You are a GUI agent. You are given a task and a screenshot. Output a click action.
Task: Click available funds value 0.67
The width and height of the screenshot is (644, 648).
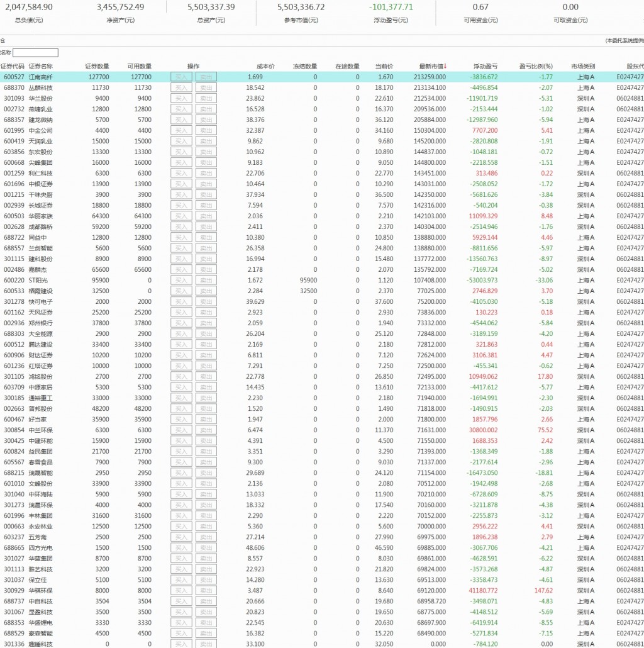click(x=480, y=7)
